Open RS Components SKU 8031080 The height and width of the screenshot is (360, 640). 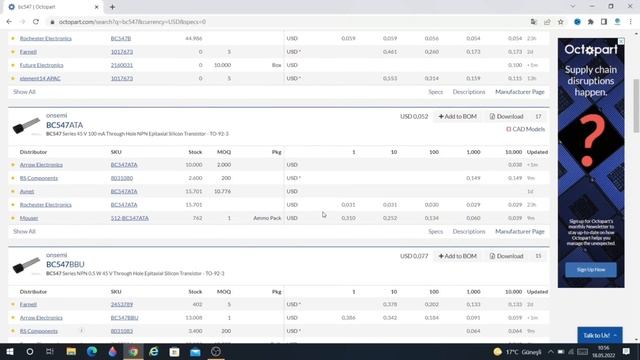(x=122, y=178)
